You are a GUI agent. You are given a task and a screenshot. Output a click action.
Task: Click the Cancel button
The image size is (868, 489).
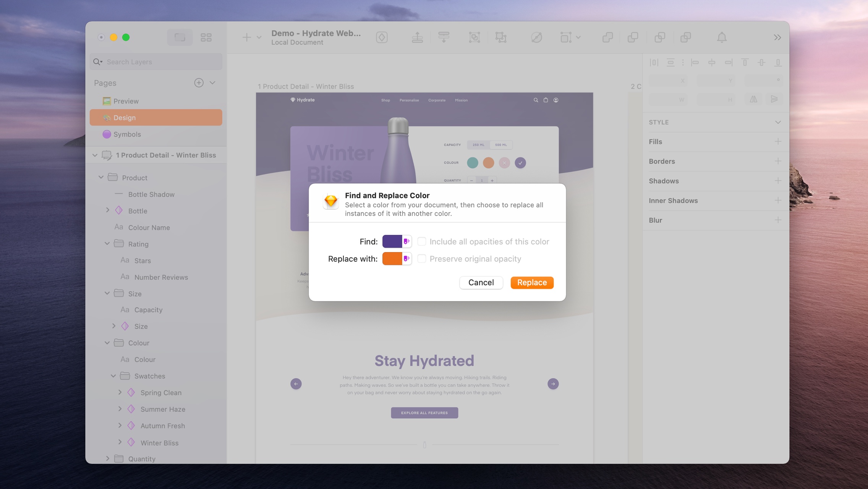pos(481,282)
